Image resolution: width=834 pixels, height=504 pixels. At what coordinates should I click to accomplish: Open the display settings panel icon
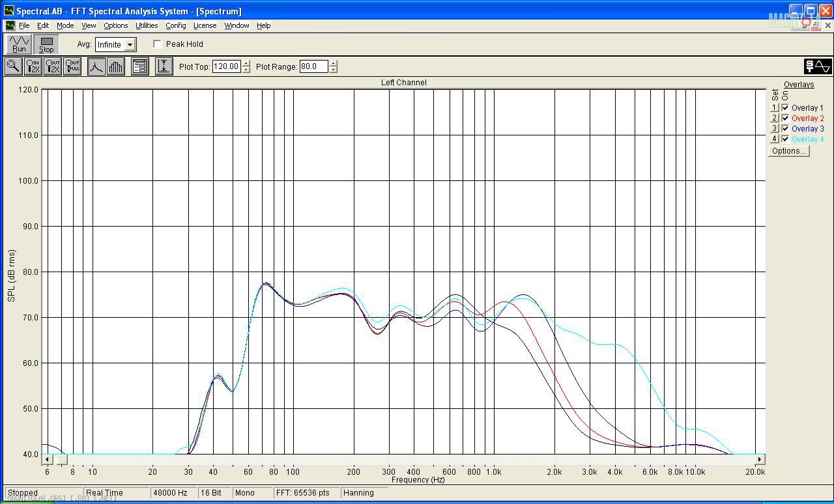coord(140,66)
